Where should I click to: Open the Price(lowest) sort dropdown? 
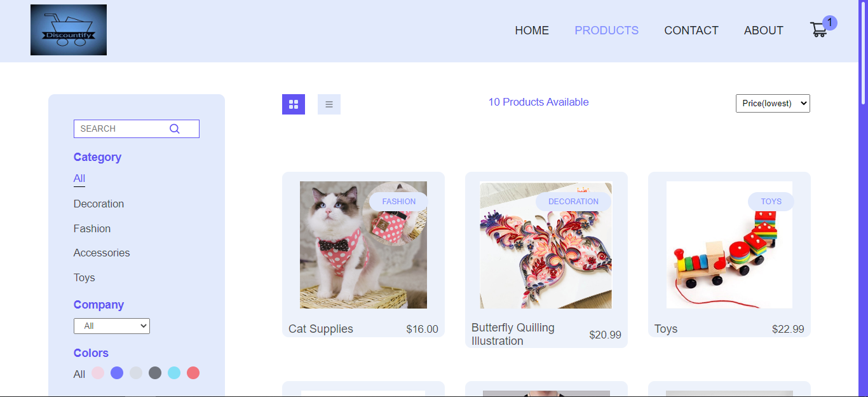tap(773, 103)
